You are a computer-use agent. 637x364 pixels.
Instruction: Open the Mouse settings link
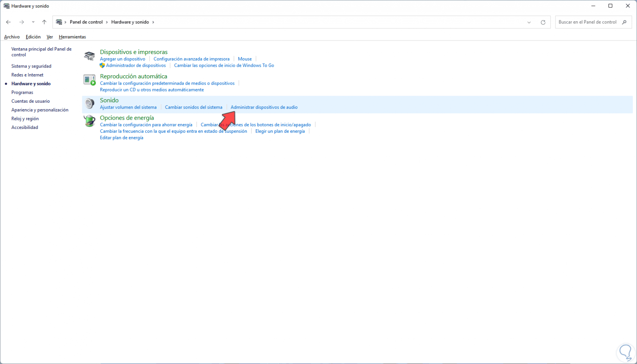pos(245,59)
